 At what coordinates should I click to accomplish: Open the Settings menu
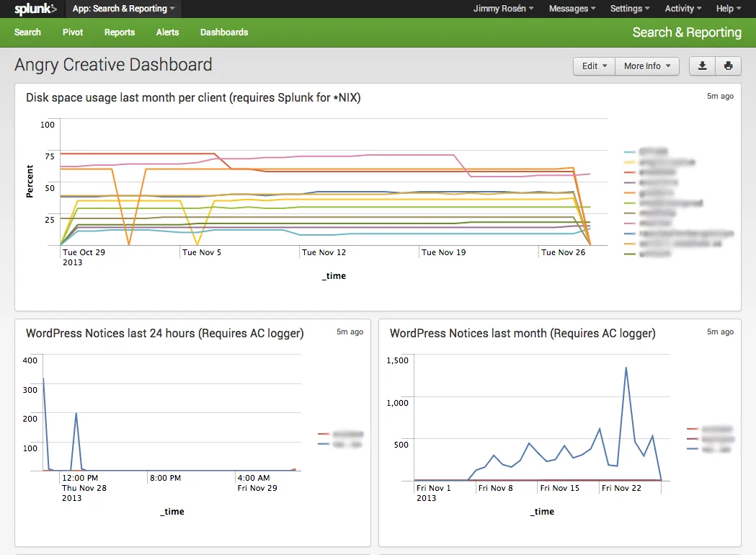(628, 8)
